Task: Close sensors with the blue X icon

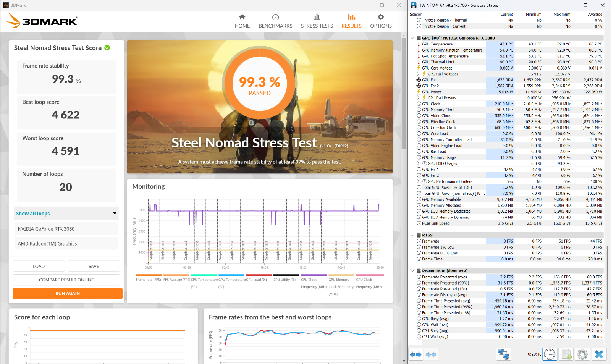Action: tap(599, 354)
